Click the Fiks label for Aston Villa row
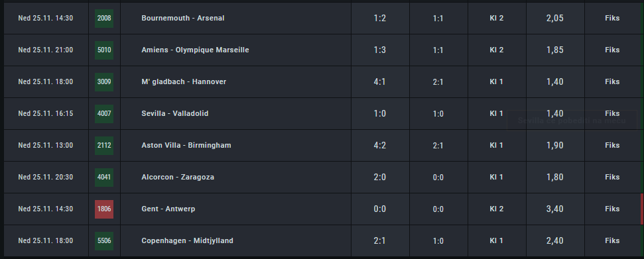The image size is (644, 259). (612, 145)
